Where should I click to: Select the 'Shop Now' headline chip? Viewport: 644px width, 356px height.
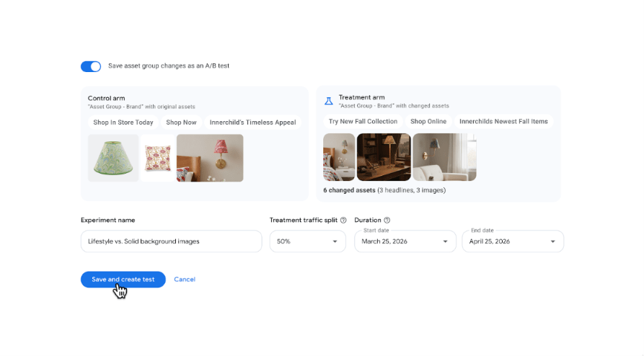tap(181, 123)
